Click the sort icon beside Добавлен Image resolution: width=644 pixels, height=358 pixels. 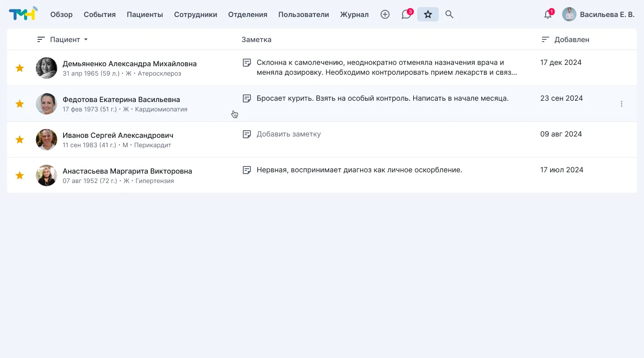[545, 39]
